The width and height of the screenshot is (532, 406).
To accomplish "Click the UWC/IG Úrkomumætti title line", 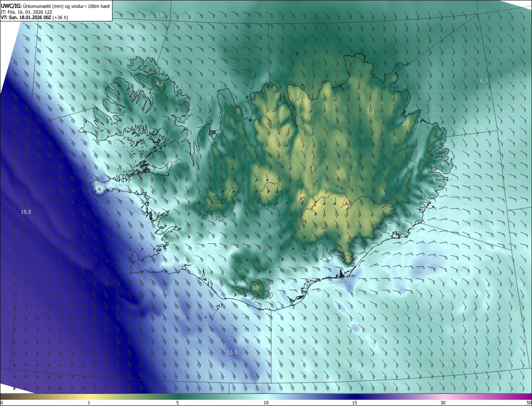I will pyautogui.click(x=56, y=6).
